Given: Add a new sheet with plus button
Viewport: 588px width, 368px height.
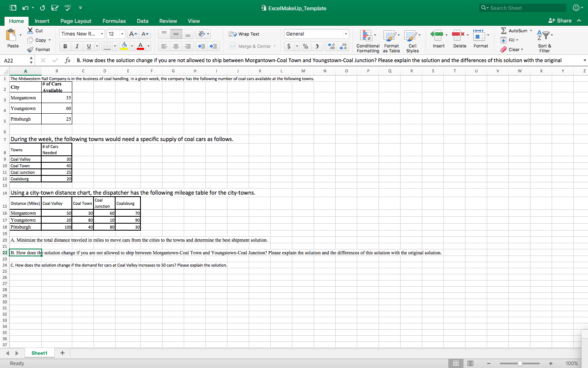Looking at the screenshot, I should coord(62,352).
